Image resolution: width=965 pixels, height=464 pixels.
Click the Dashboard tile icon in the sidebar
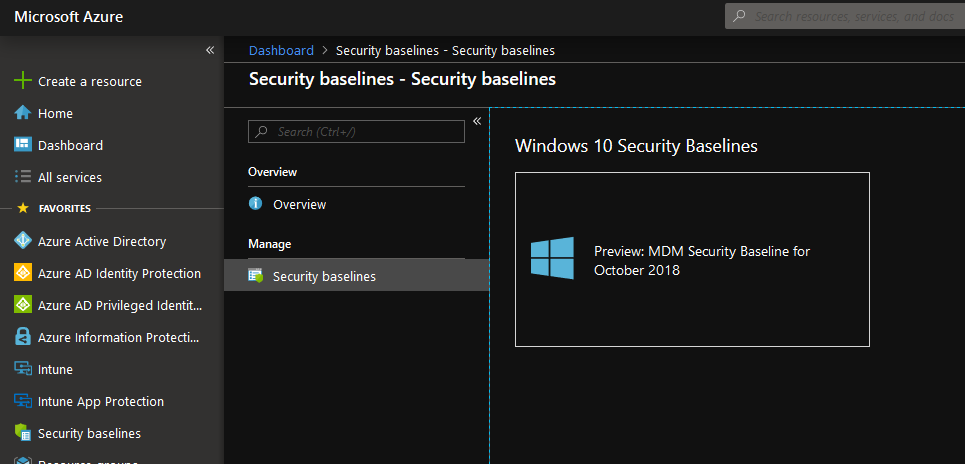23,145
